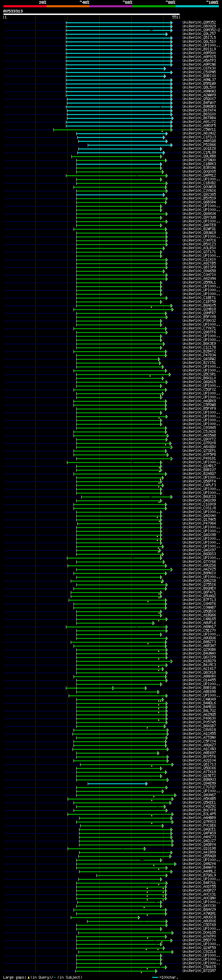The image size is (222, 980).
Task: Open hit UniRef100_A8JHU2
Action: pyautogui.click(x=199, y=133)
